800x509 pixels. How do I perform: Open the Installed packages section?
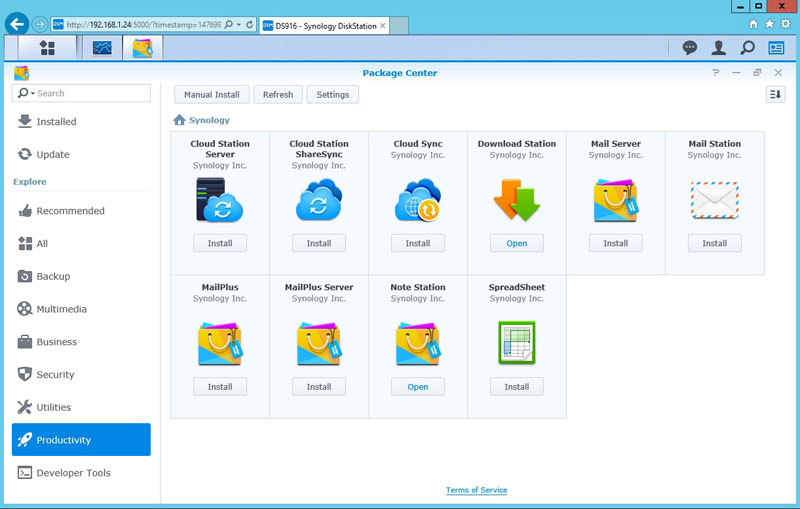pyautogui.click(x=81, y=121)
